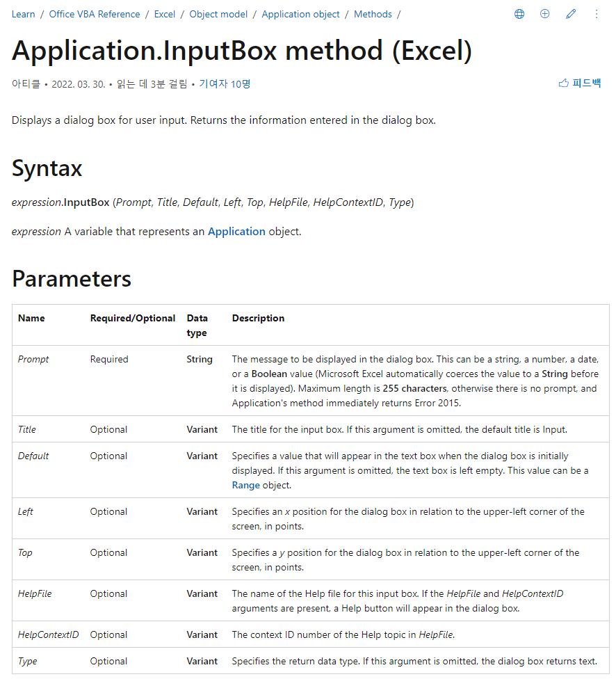
Task: Open the Office VBA Reference breadcrumb
Action: click(95, 14)
